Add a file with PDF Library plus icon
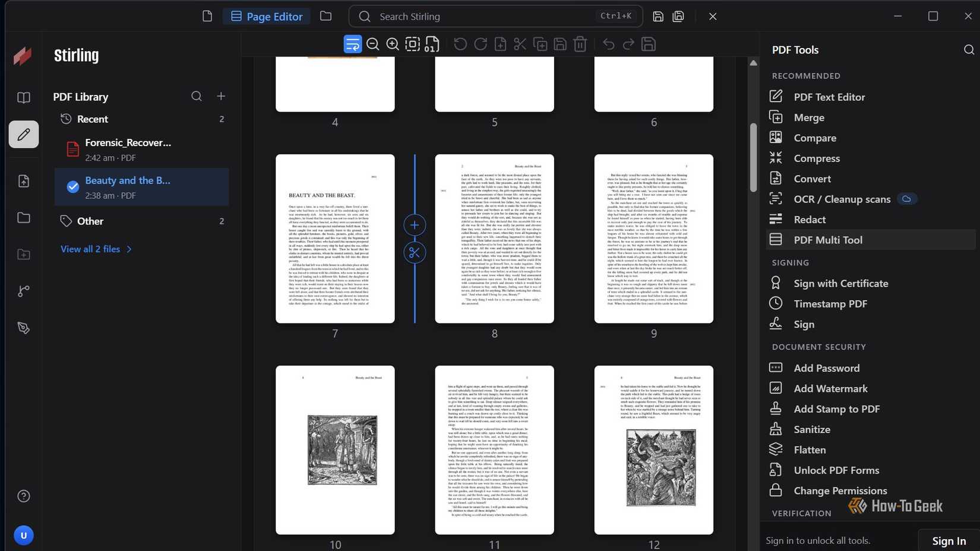The image size is (980, 551). pyautogui.click(x=221, y=96)
